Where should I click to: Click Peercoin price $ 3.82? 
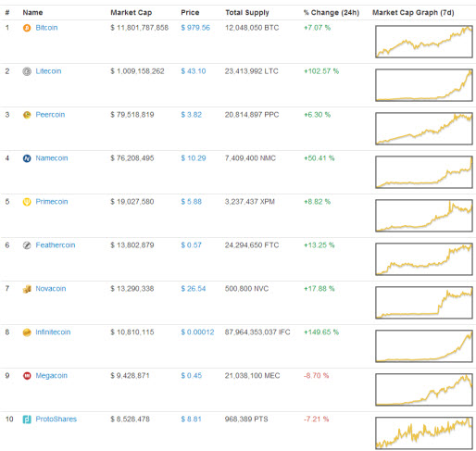(x=192, y=115)
